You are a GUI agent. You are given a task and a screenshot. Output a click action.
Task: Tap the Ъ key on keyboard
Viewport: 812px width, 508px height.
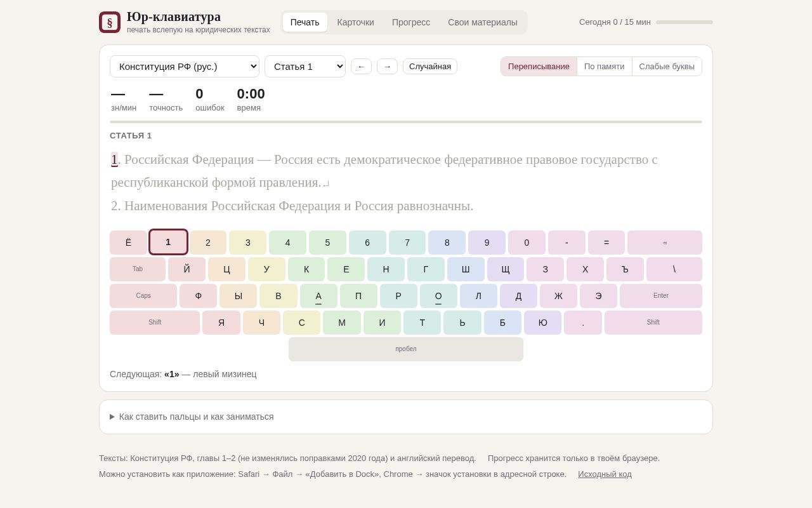click(x=625, y=269)
